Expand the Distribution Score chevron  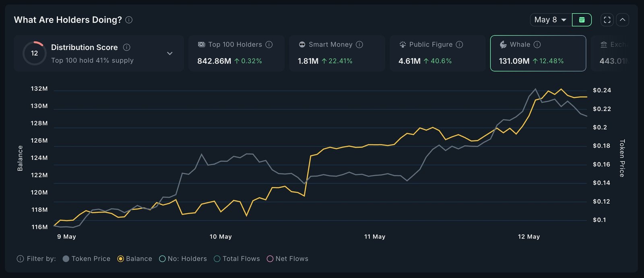pos(170,54)
